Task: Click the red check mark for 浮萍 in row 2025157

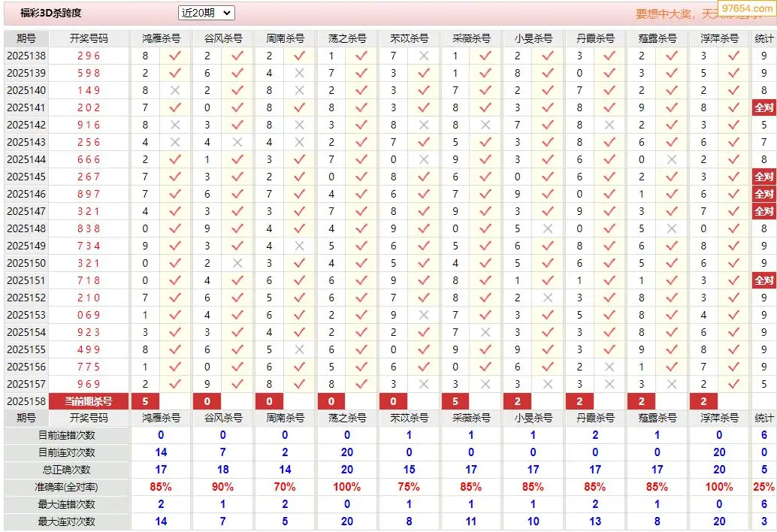Action: [x=734, y=385]
